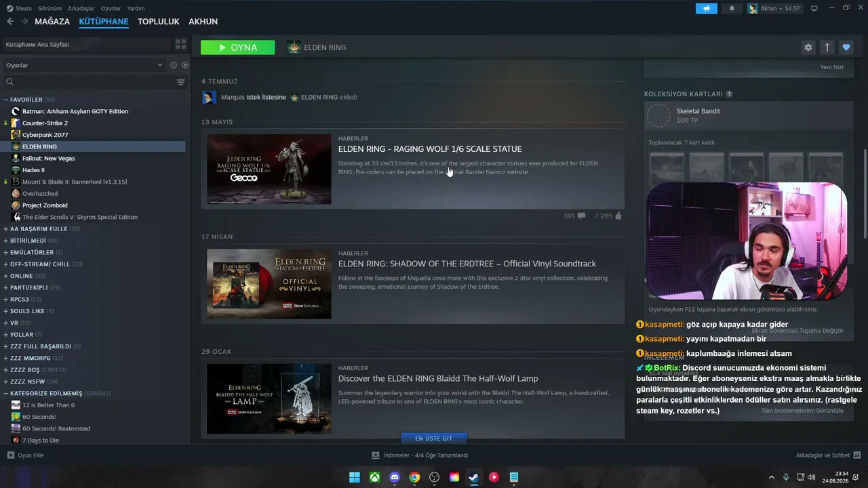Open the Friends and Chat icon

856,455
